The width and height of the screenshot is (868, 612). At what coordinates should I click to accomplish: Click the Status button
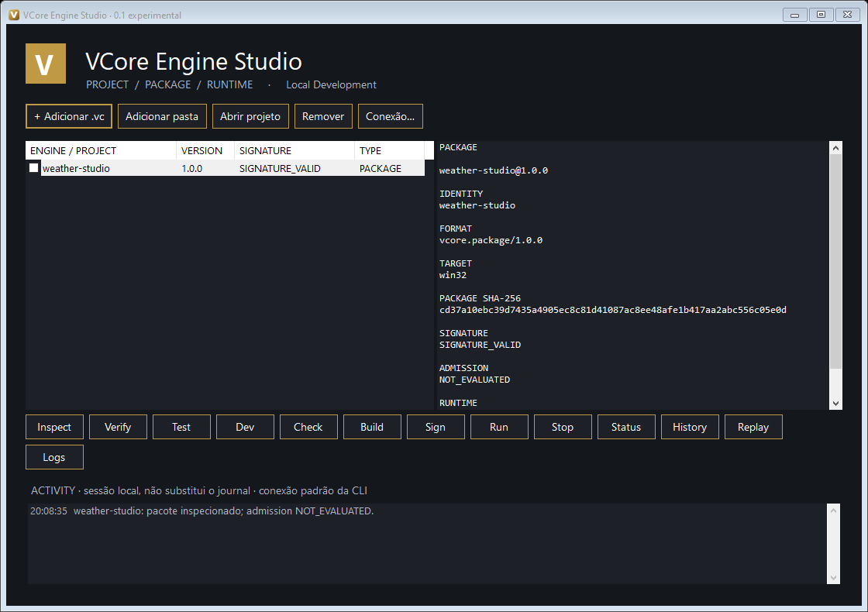626,427
